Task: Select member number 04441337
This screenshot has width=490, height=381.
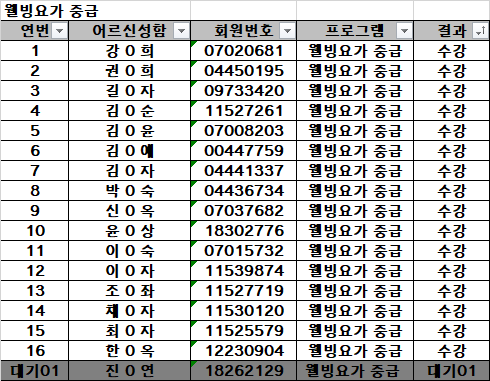Action: [x=244, y=171]
